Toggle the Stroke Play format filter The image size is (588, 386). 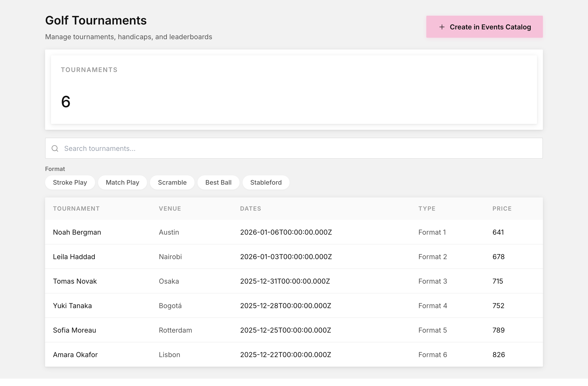pos(70,182)
